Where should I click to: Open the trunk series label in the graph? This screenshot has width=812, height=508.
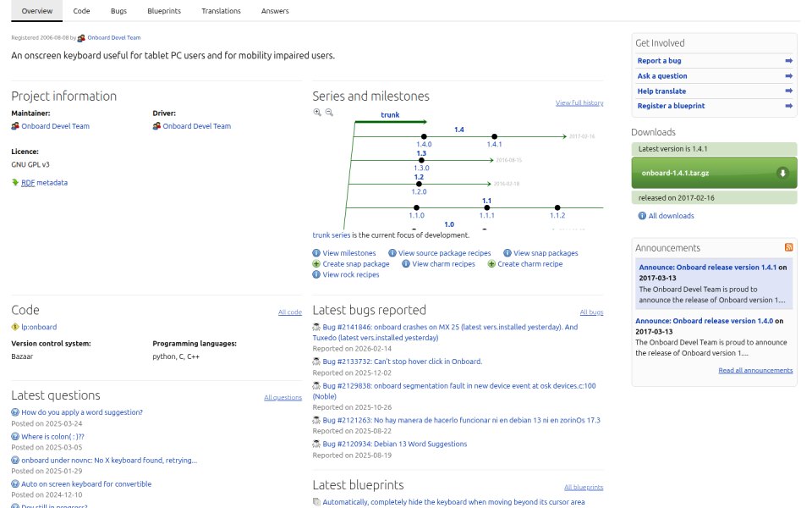tap(390, 115)
